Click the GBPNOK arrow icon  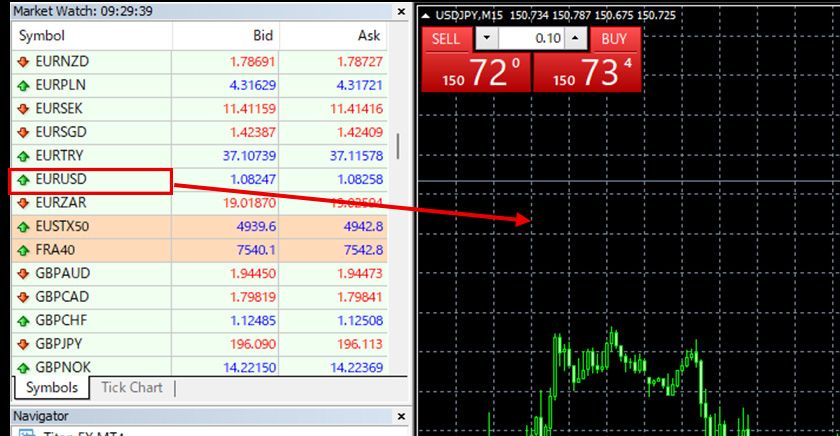24,367
